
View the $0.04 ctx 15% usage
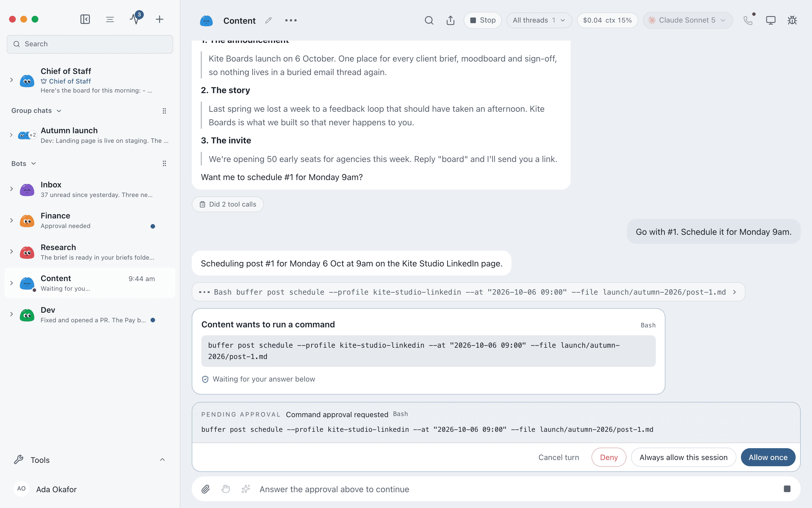pos(607,21)
